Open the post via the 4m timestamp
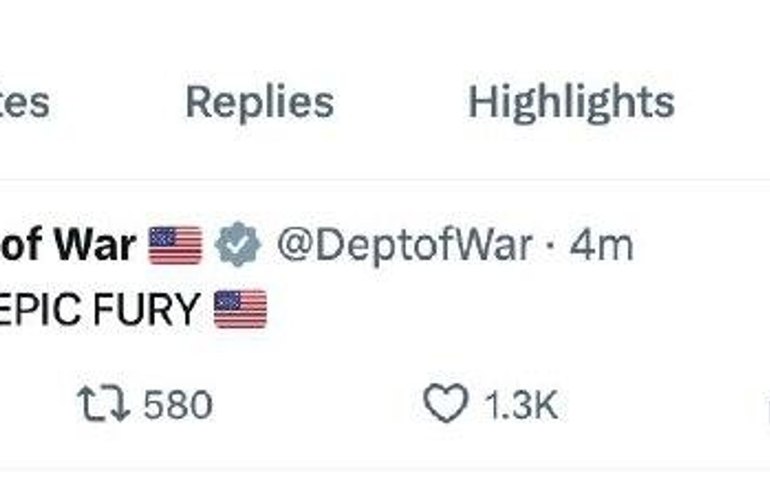This screenshot has width=770, height=480. tap(601, 246)
